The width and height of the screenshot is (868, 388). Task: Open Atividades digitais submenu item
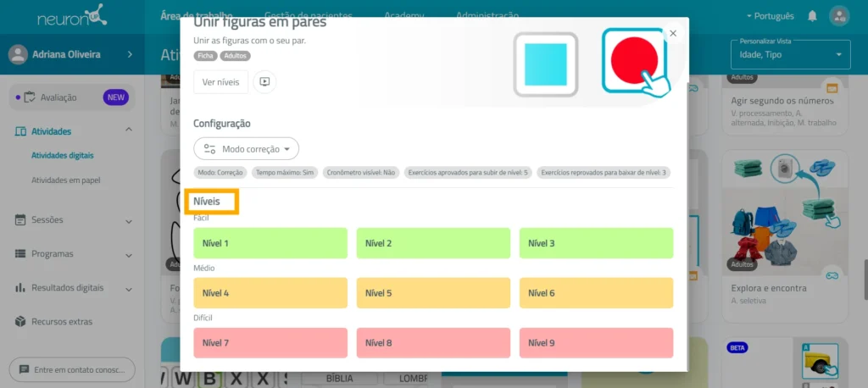63,156
